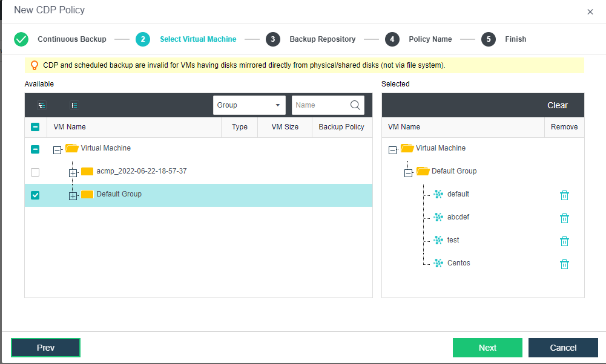This screenshot has width=606, height=364.
Task: Collapse Default Group in the Selected panel
Action: [x=408, y=173]
